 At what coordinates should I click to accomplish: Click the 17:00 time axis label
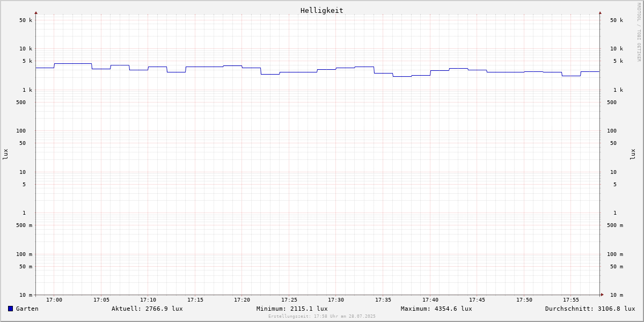[54, 300]
